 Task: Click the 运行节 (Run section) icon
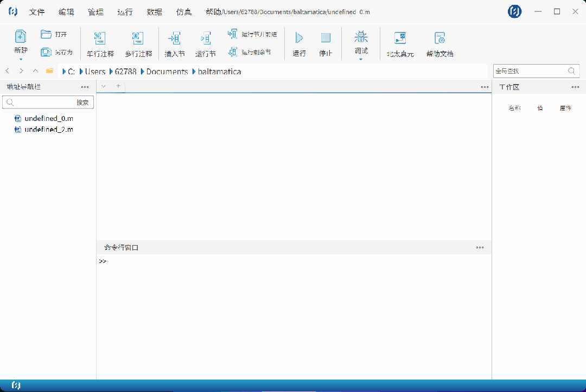tap(206, 38)
